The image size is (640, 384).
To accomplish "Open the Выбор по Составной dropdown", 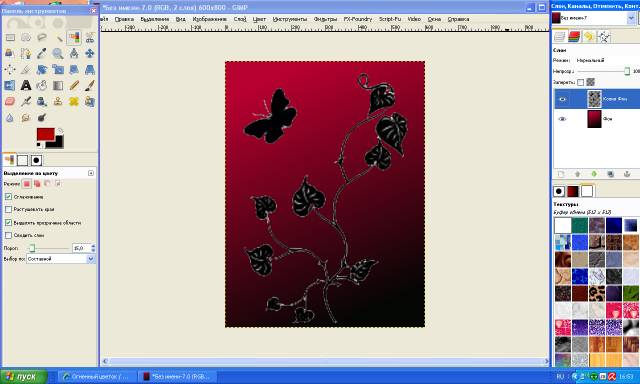I will click(x=60, y=259).
